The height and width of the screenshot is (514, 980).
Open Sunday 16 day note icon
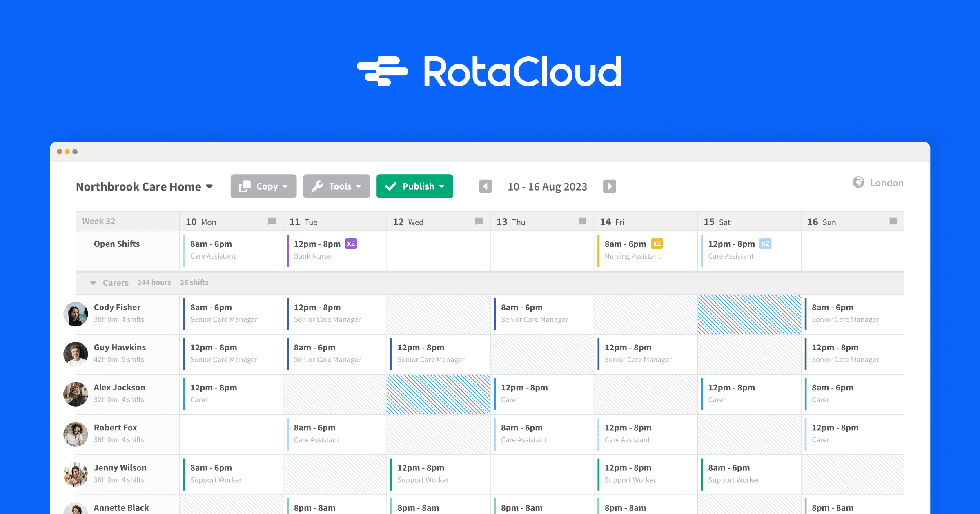coord(893,222)
